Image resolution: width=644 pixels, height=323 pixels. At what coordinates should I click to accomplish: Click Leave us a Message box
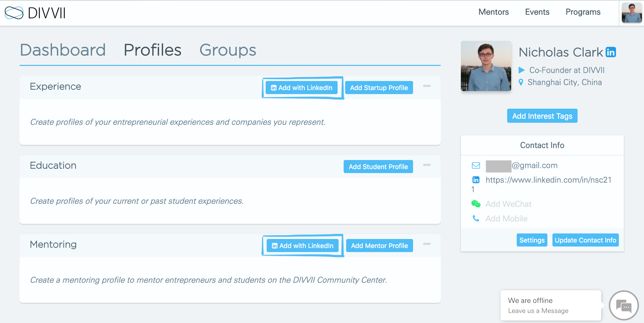pyautogui.click(x=551, y=306)
